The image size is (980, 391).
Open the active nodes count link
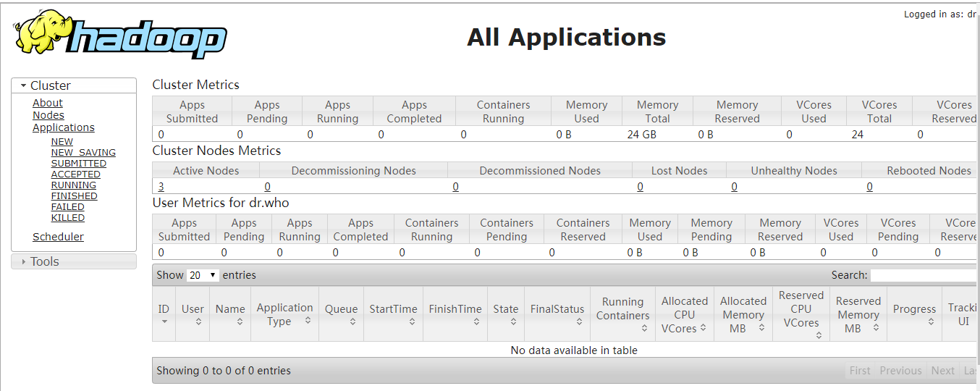coord(161,187)
